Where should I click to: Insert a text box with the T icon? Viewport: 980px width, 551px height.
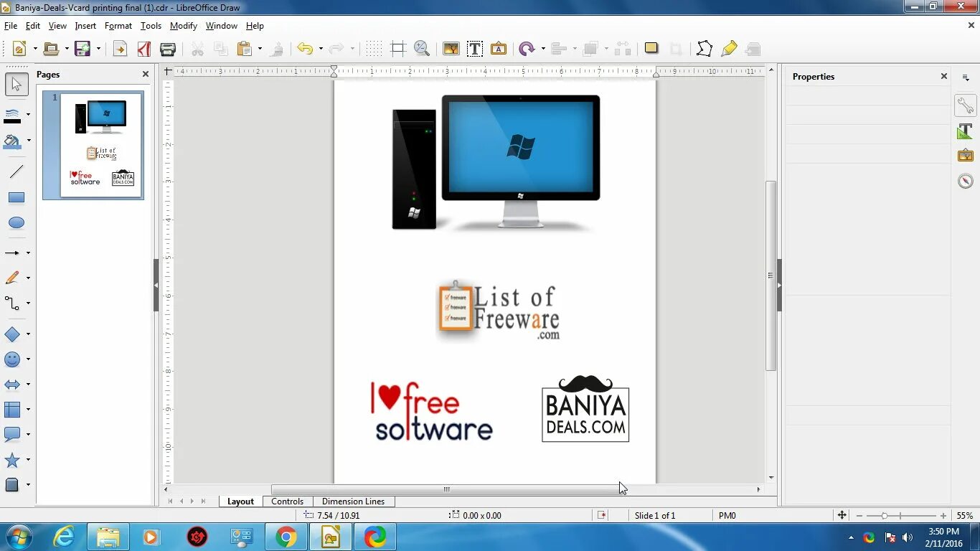click(474, 49)
